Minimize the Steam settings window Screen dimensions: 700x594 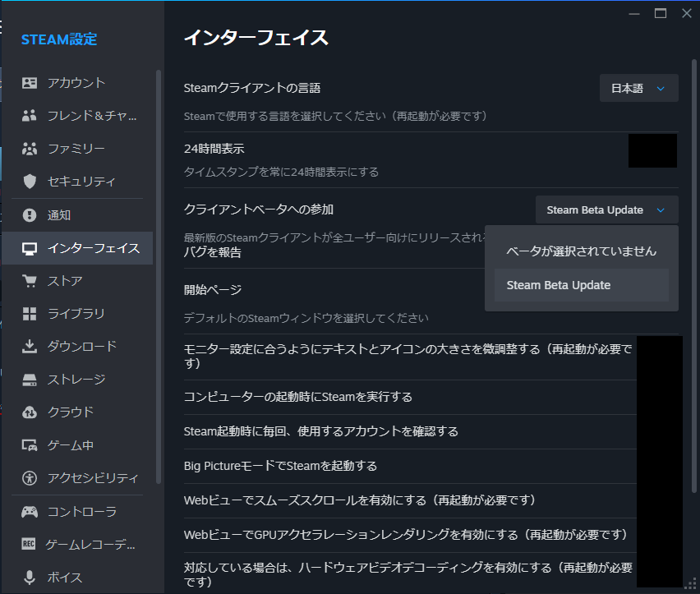coord(634,14)
